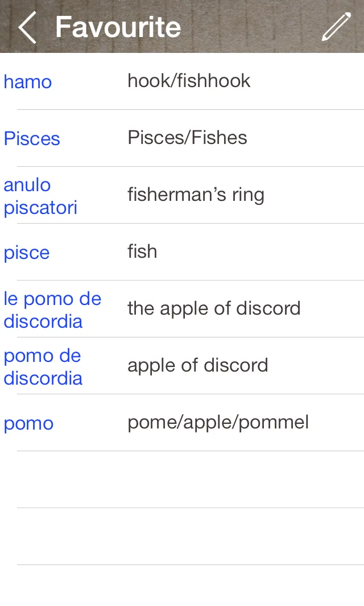
Task: Open the Pisces entry
Action: pyautogui.click(x=32, y=138)
